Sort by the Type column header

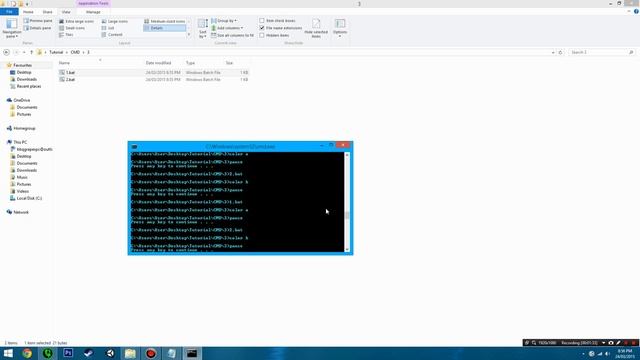[x=191, y=63]
